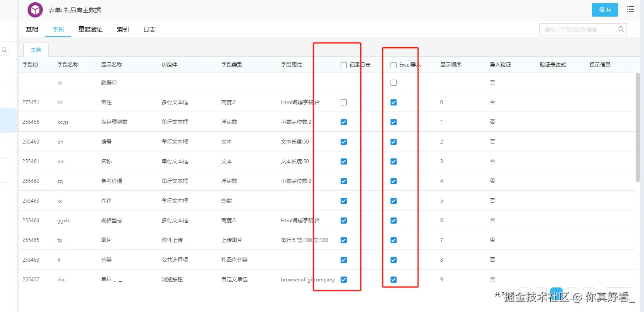The width and height of the screenshot is (644, 312).
Task: Go to the 索引 tab
Action: pos(123,29)
